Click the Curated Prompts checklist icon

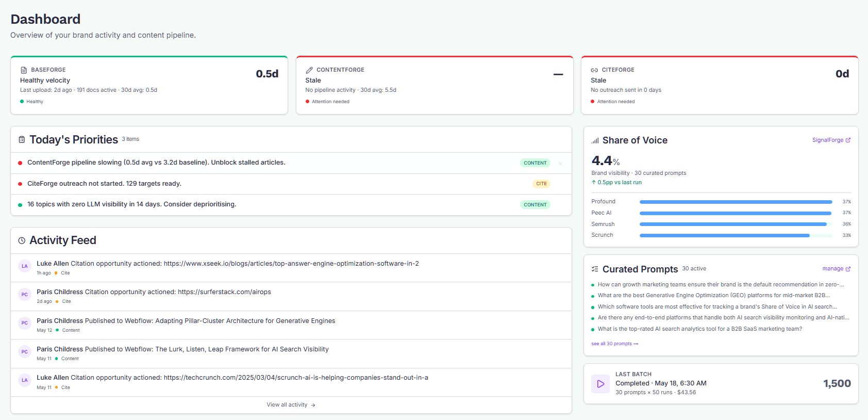(595, 269)
